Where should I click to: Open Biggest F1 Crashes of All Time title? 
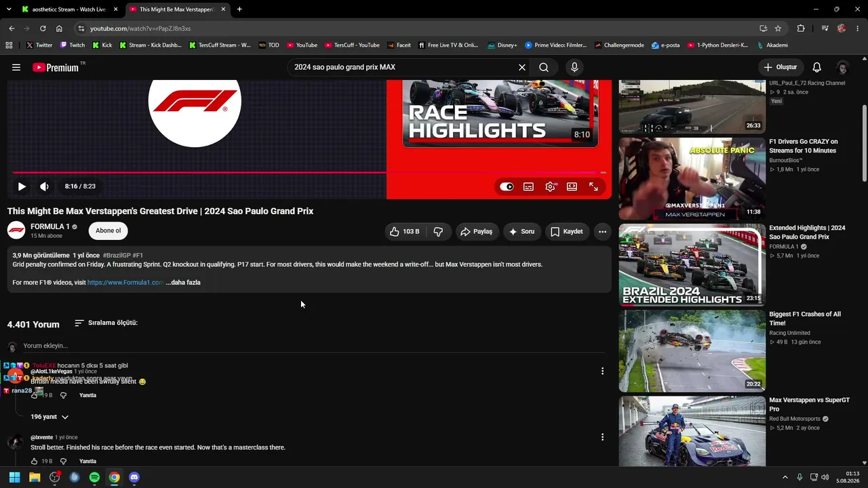click(805, 319)
